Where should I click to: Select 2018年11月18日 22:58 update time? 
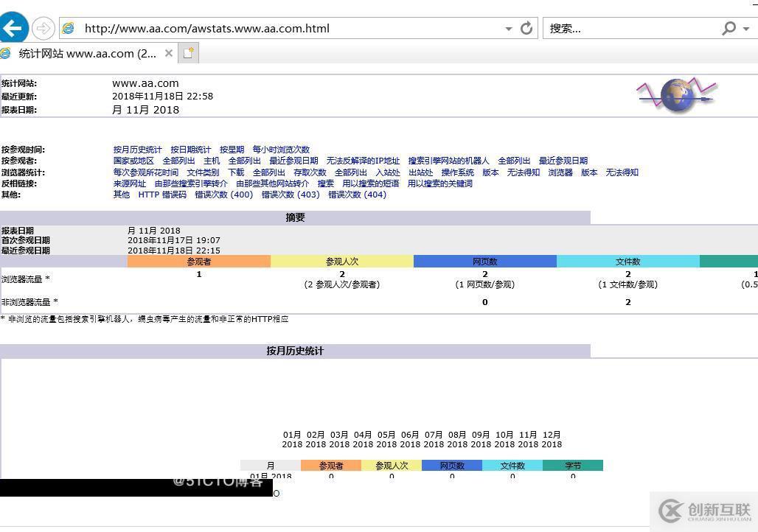(x=162, y=96)
